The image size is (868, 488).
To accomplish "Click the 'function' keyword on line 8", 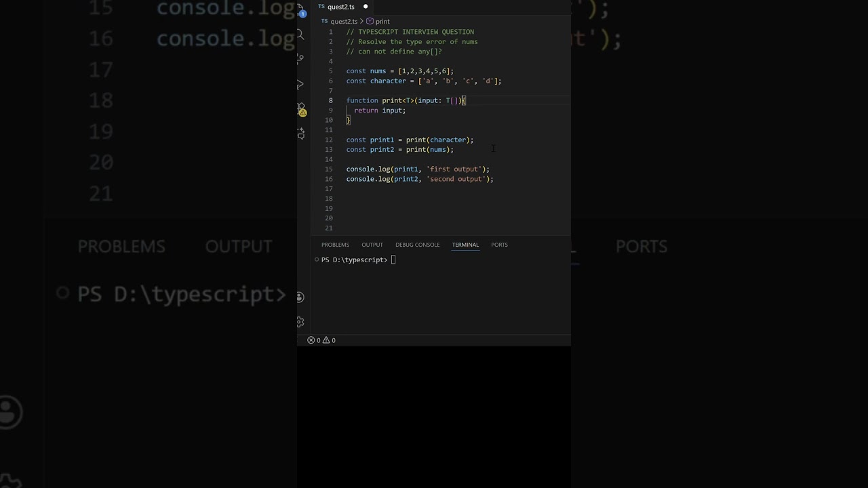I will tap(362, 100).
